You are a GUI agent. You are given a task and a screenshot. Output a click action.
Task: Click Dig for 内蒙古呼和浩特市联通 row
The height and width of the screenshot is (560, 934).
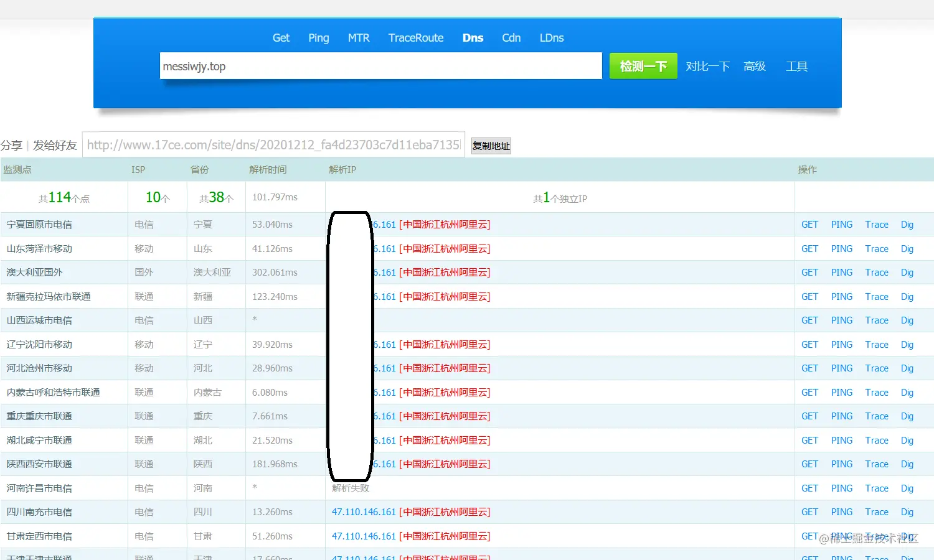907,393
